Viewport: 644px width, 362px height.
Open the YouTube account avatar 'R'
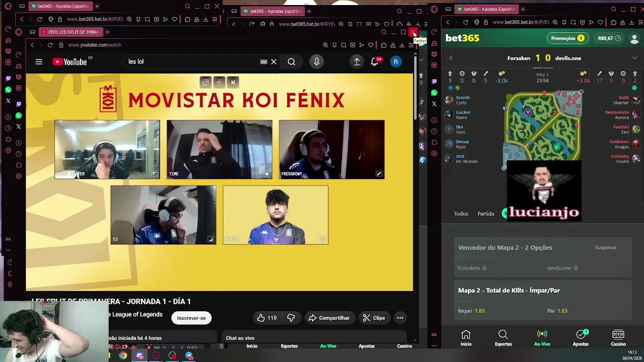coord(395,62)
